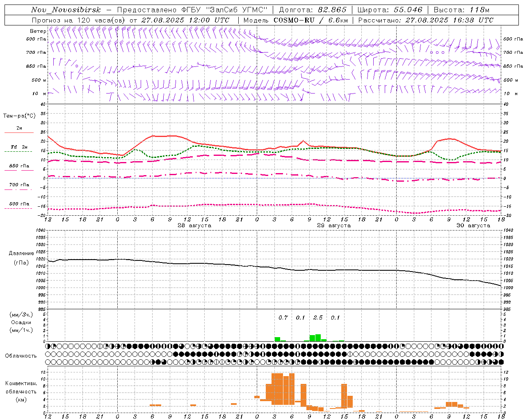Click the Конвективн. convective cloud label
This screenshot has width=525, height=420.
pyautogui.click(x=21, y=383)
